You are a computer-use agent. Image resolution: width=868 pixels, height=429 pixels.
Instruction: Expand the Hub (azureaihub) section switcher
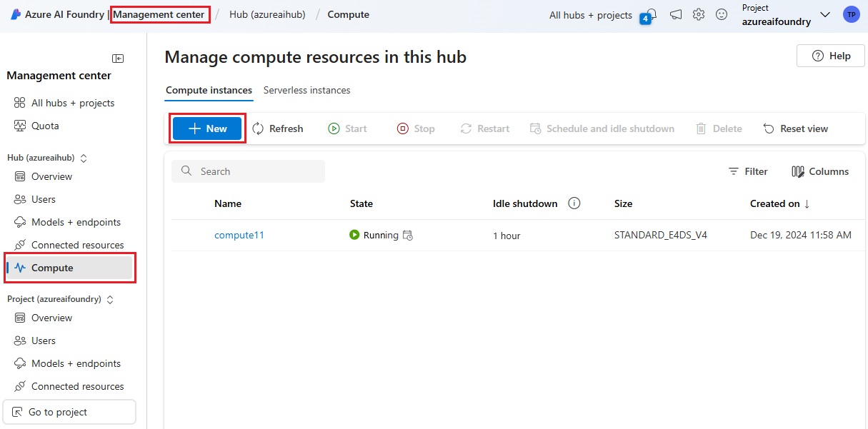click(x=83, y=158)
